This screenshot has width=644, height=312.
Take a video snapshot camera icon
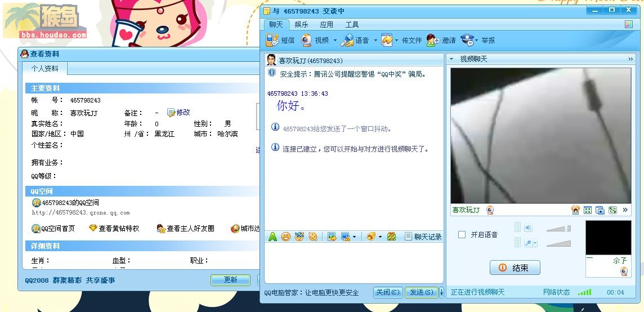click(x=600, y=210)
